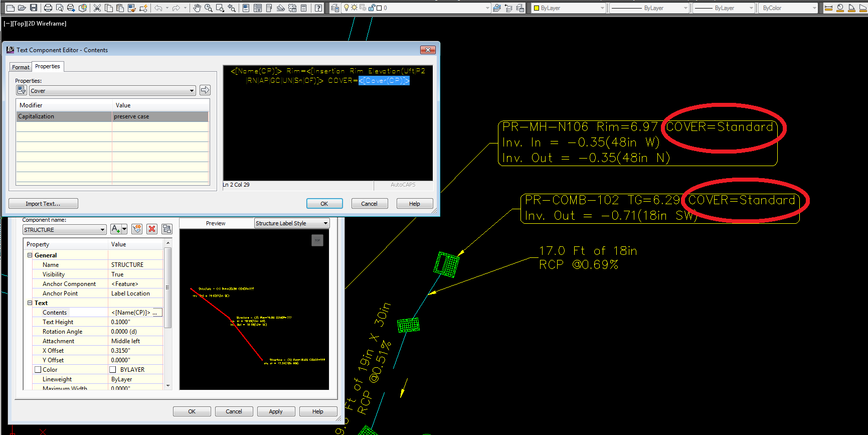
Task: Collapse the Text property group
Action: 30,303
